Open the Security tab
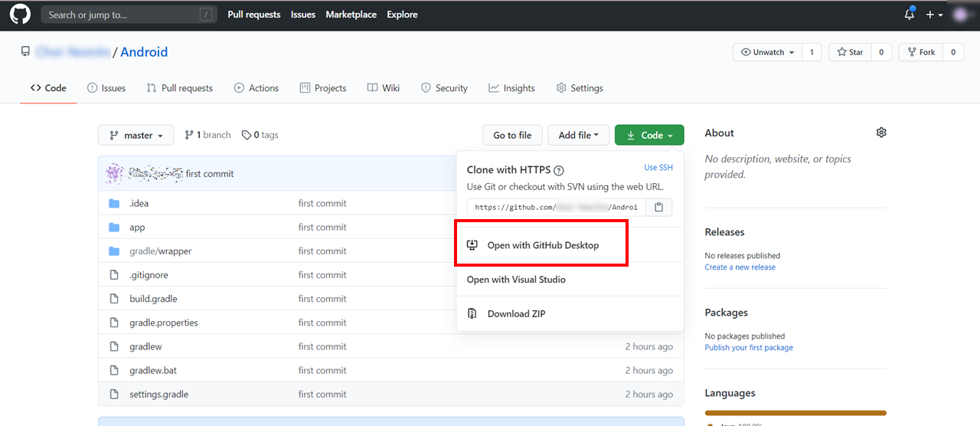Viewport: 980px width, 426px height. pos(444,88)
